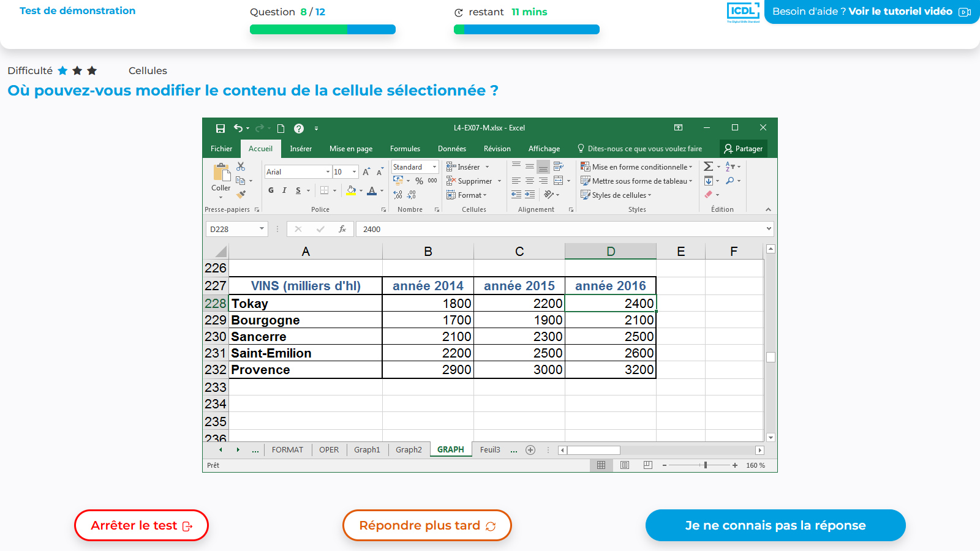Image resolution: width=980 pixels, height=551 pixels.
Task: Toggle center horizontal alignment
Action: click(x=530, y=181)
